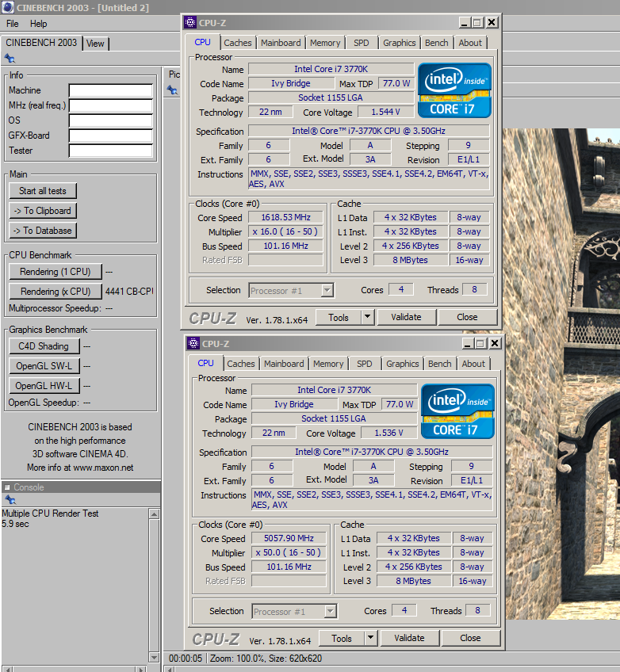Image resolution: width=620 pixels, height=672 pixels.
Task: Open Graphics tab in upper CPU-Z window
Action: pos(399,43)
